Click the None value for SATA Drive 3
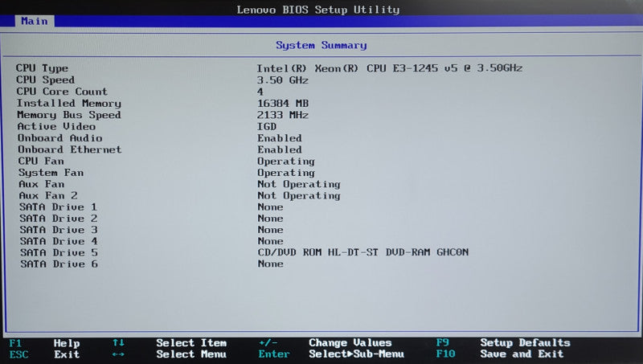 [x=270, y=230]
